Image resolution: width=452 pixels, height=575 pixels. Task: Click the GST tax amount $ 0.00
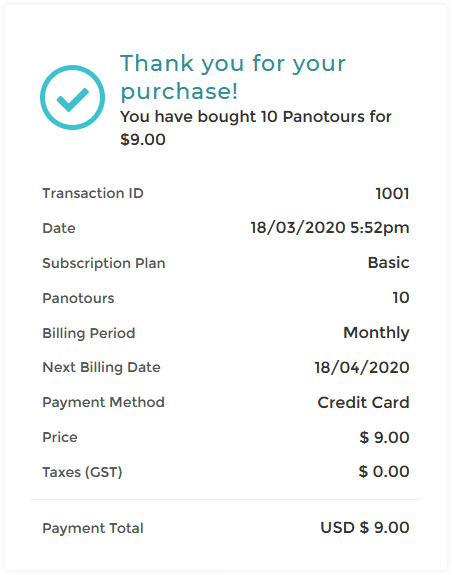[x=384, y=472]
